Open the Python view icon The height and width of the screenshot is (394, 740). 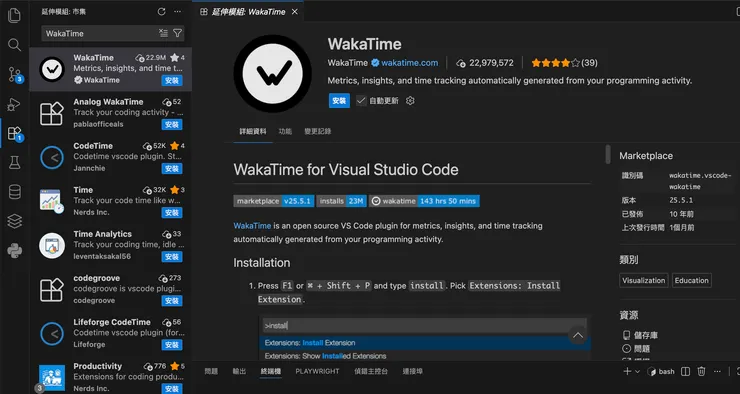14,251
